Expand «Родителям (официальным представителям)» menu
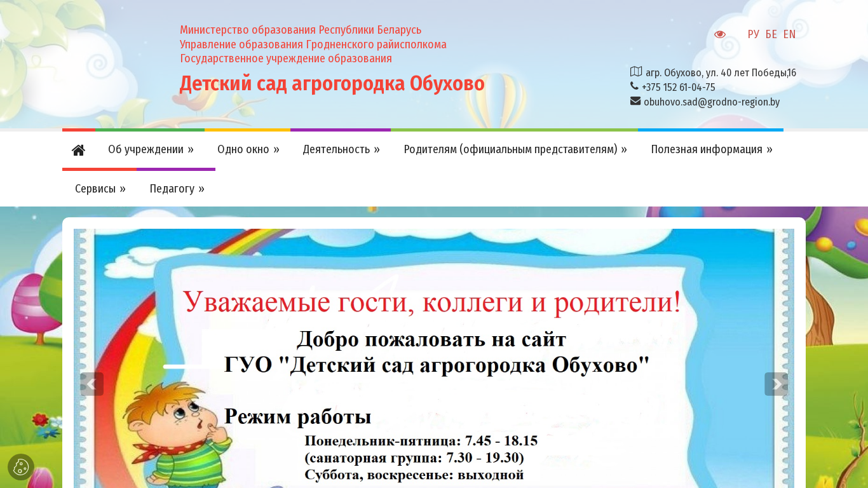The width and height of the screenshot is (868, 488). pos(515,149)
